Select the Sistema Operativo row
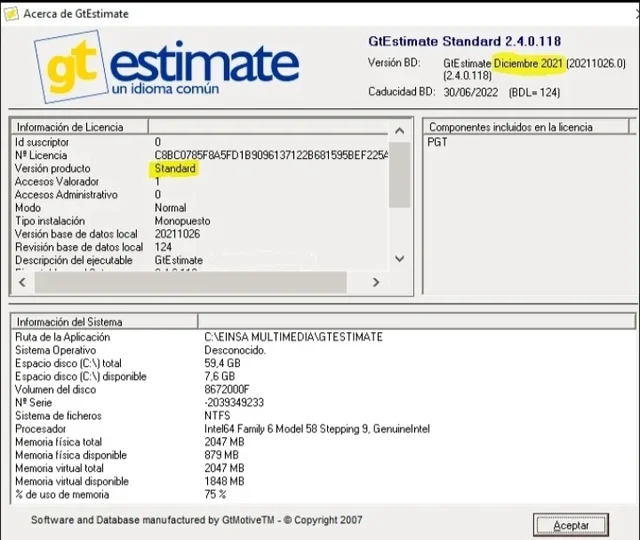 (x=322, y=350)
